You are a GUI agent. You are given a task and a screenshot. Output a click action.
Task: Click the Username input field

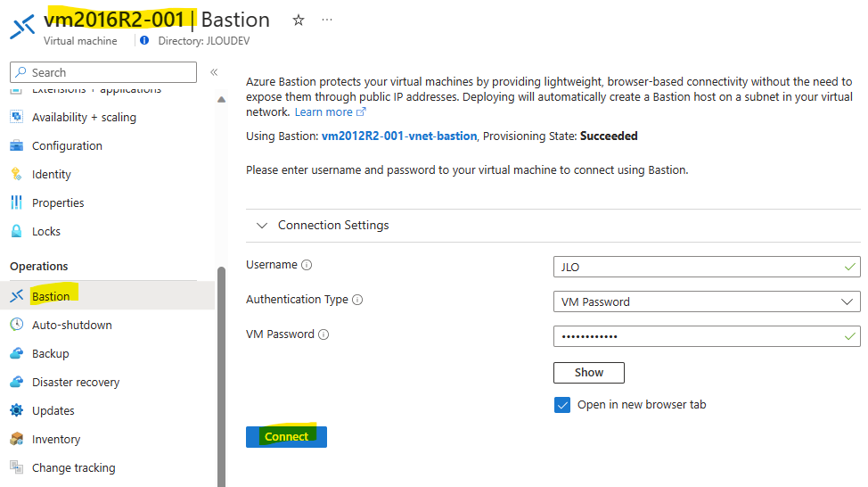click(707, 267)
